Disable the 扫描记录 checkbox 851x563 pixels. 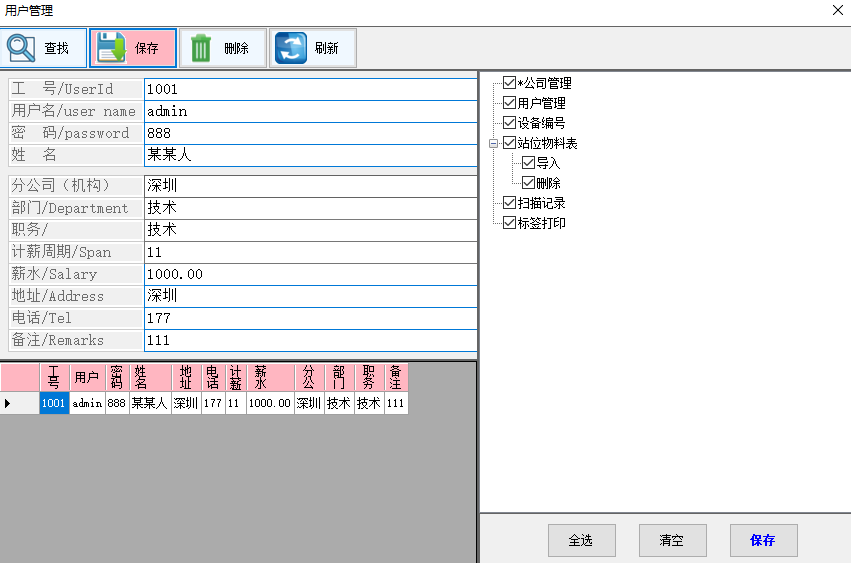pyautogui.click(x=510, y=203)
